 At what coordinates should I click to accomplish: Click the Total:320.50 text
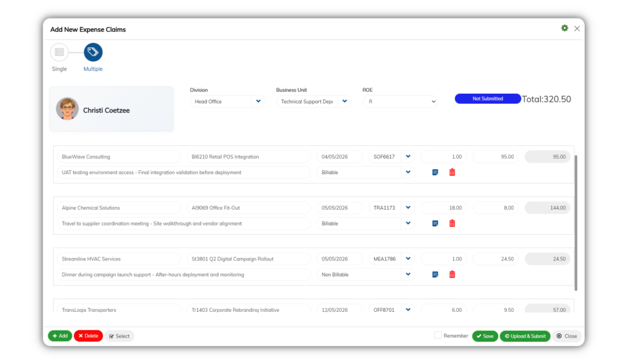(x=546, y=99)
